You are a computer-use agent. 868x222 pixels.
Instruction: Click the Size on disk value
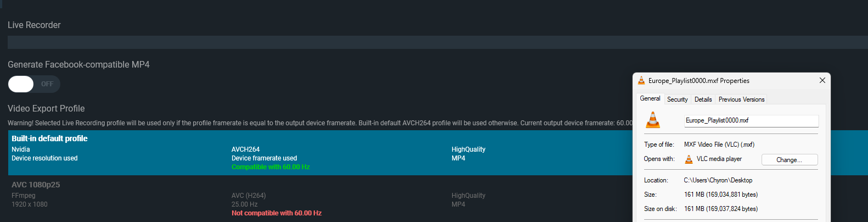[x=720, y=209]
